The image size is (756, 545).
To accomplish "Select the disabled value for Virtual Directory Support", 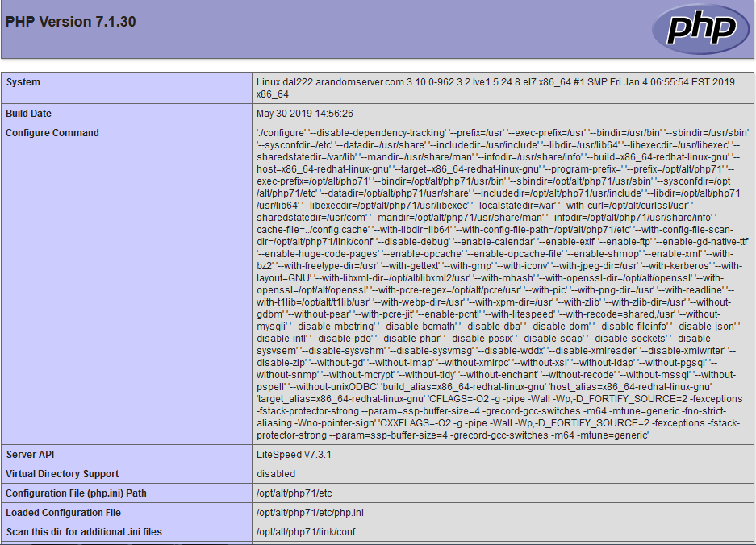I will pos(276,474).
